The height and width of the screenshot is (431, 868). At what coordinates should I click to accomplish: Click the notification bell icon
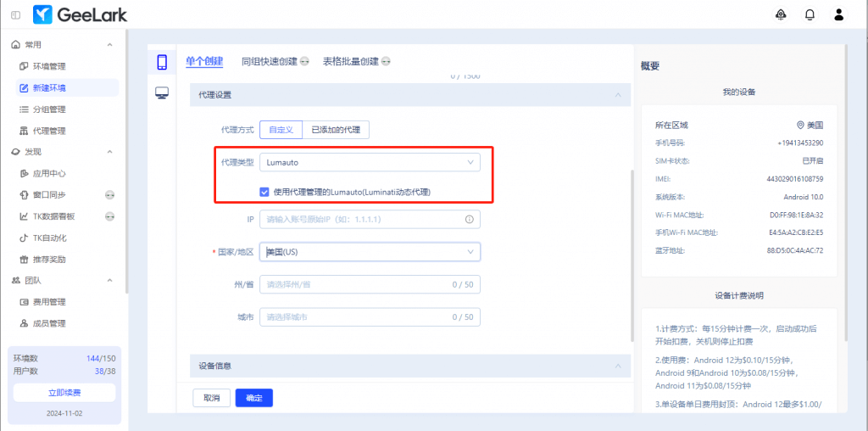[x=810, y=14]
